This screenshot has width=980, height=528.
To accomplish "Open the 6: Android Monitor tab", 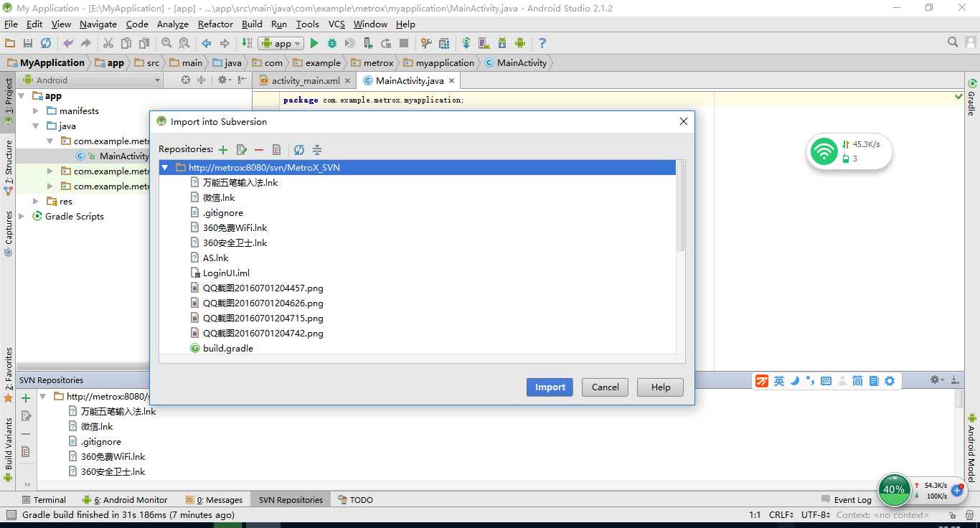I will [125, 499].
